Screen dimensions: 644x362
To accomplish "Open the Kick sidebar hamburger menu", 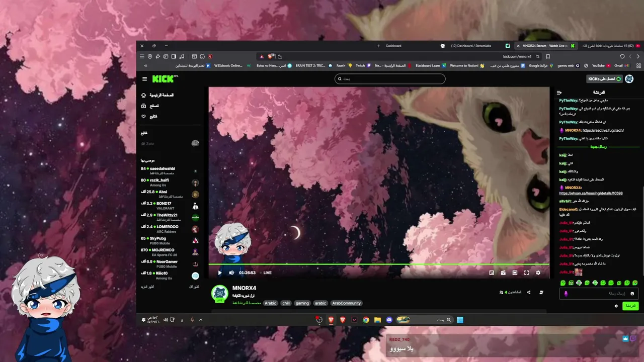I will point(144,79).
